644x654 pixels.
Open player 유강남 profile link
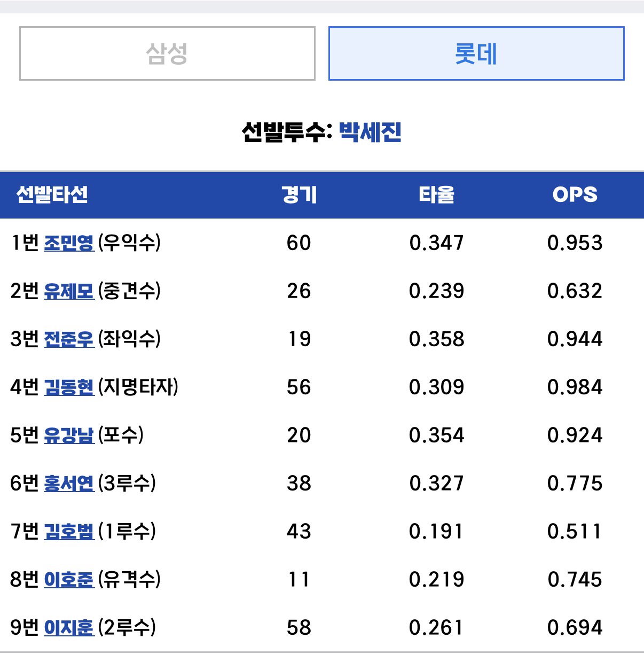69,435
